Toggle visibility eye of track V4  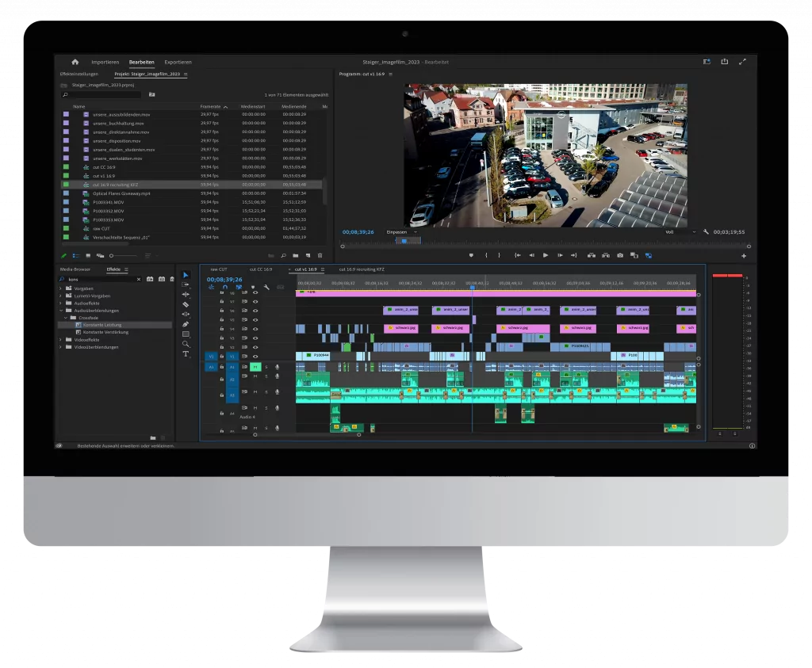[x=255, y=329]
